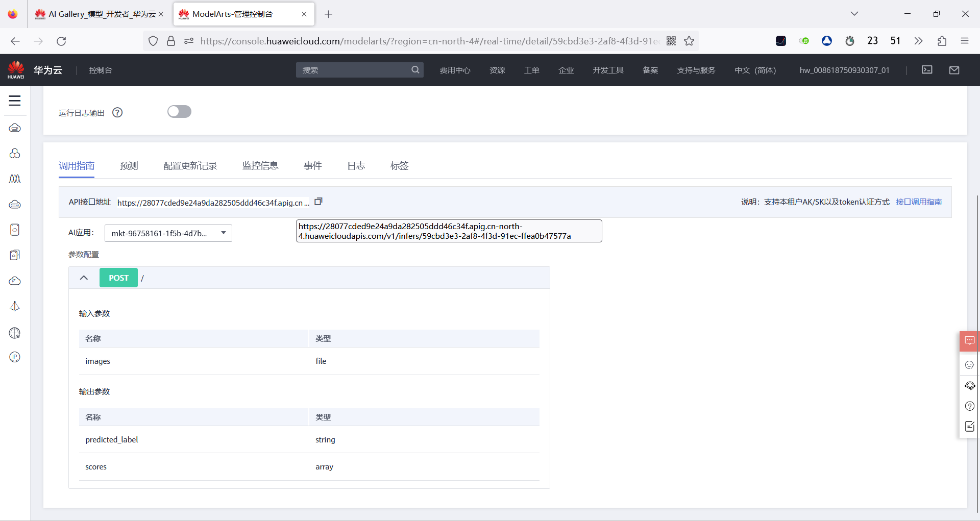Bookmark this page with the star icon
The height and width of the screenshot is (521, 980).
[x=689, y=41]
